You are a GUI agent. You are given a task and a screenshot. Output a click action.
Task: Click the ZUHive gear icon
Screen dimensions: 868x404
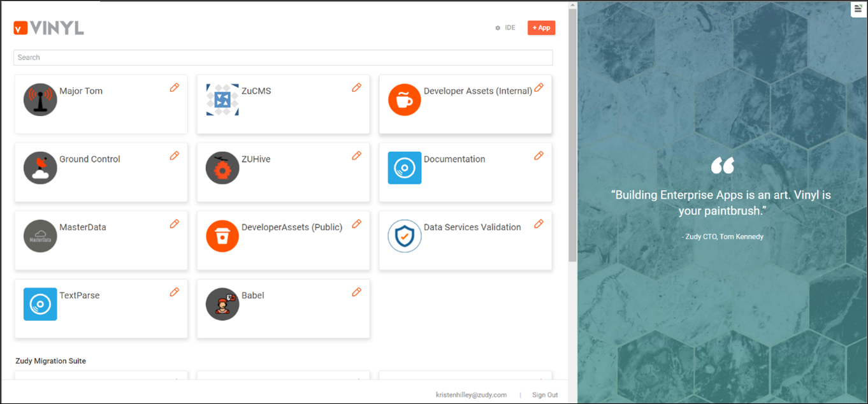coord(222,168)
